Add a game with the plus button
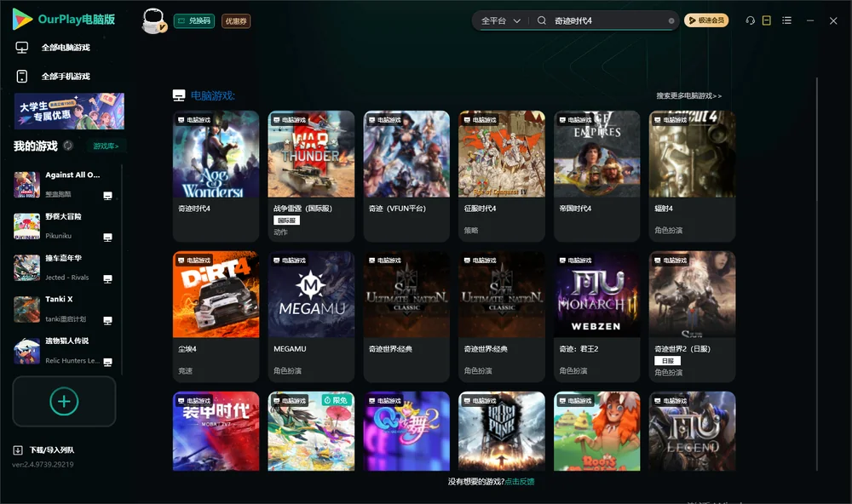 point(64,401)
